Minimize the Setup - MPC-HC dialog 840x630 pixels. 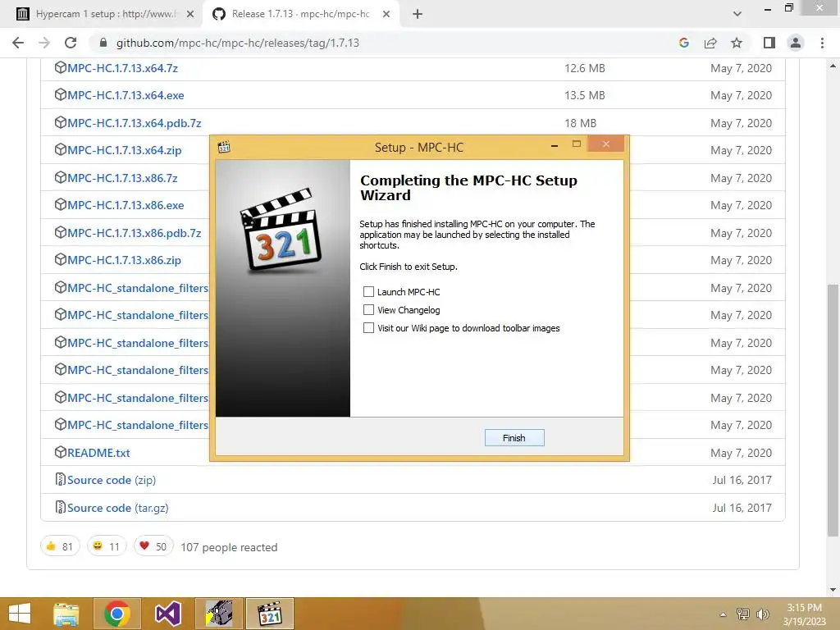pos(555,145)
